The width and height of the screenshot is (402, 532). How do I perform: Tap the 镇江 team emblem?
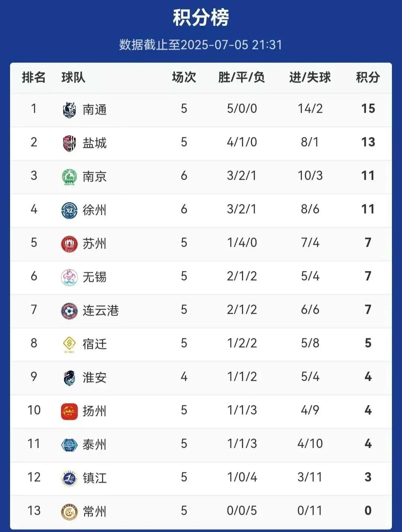[69, 478]
